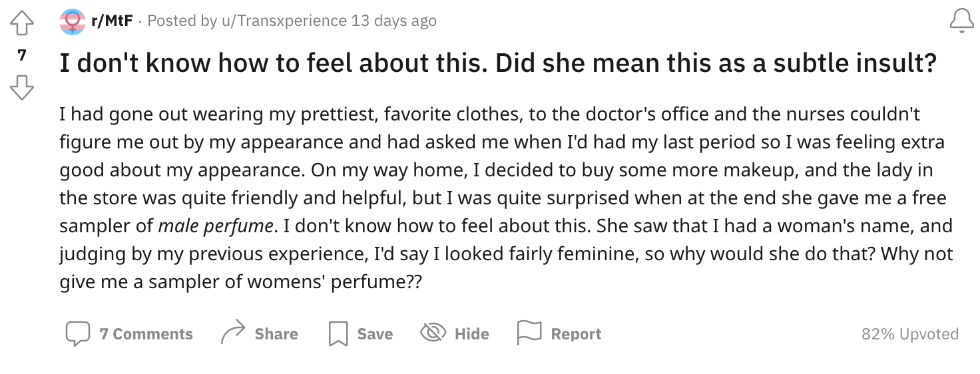This screenshot has width=980, height=374.
Task: Click the speech bubble comments icon
Action: point(77,333)
